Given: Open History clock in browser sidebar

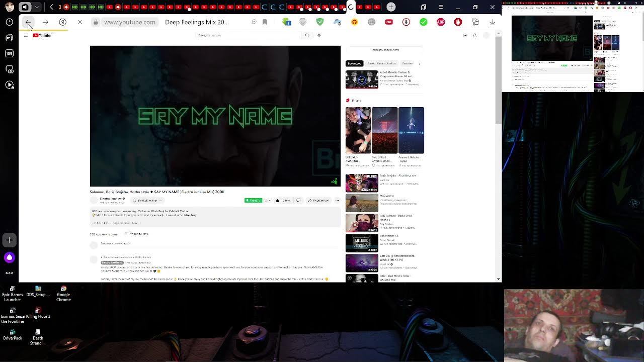Looking at the screenshot, I should coord(9,22).
